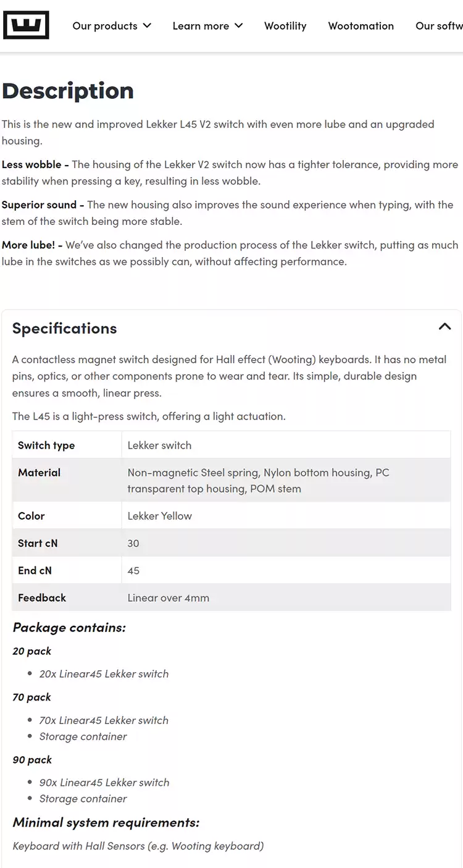
Task: Go to the Wootility page
Action: coord(285,26)
